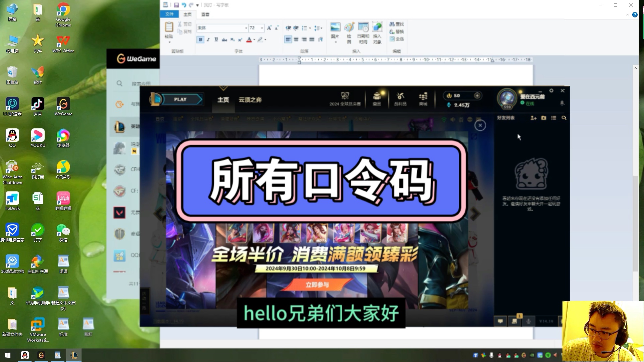Switch to the 查看 tab in WordPad
The image size is (644, 362).
205,14
